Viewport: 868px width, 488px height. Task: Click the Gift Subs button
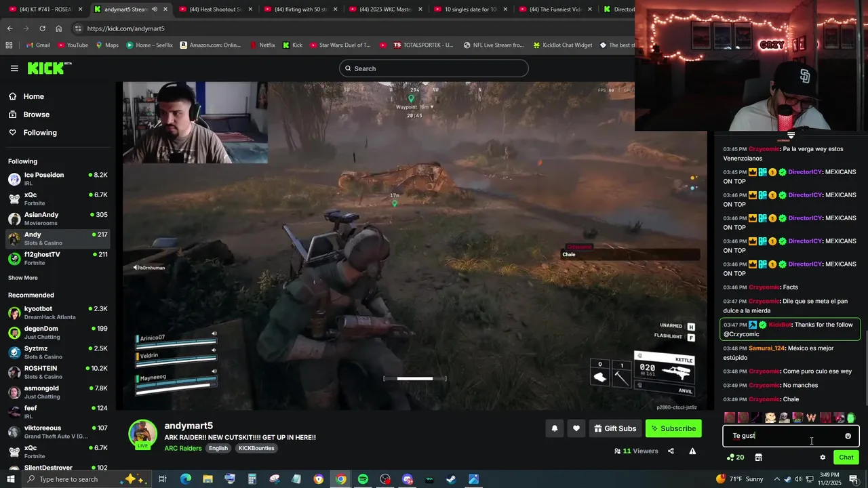[615, 428]
